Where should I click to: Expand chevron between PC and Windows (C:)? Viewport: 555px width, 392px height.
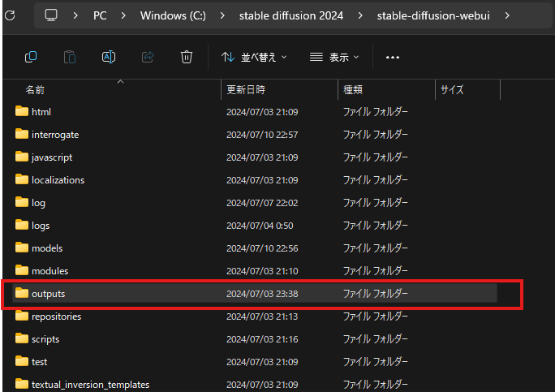click(x=123, y=15)
